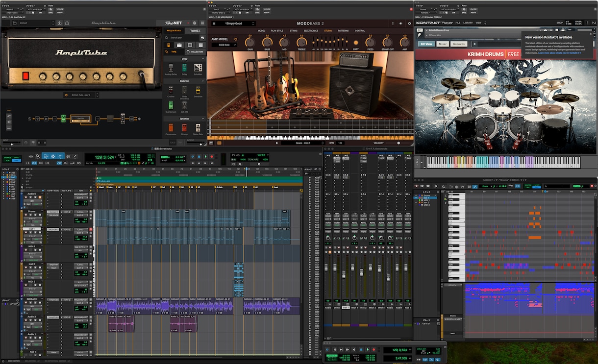Open British Tube Lead 2 model selector
The image size is (598, 364).
81,95
